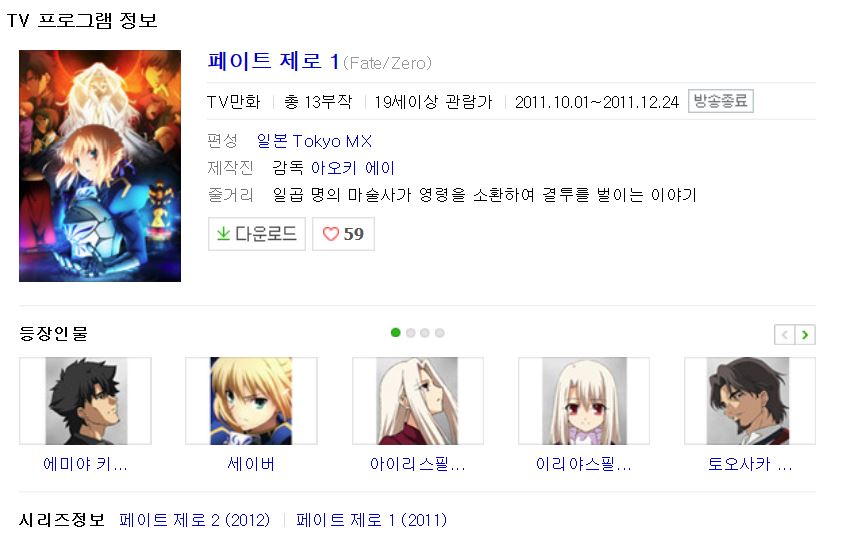Click the green download arrow icon

point(223,234)
